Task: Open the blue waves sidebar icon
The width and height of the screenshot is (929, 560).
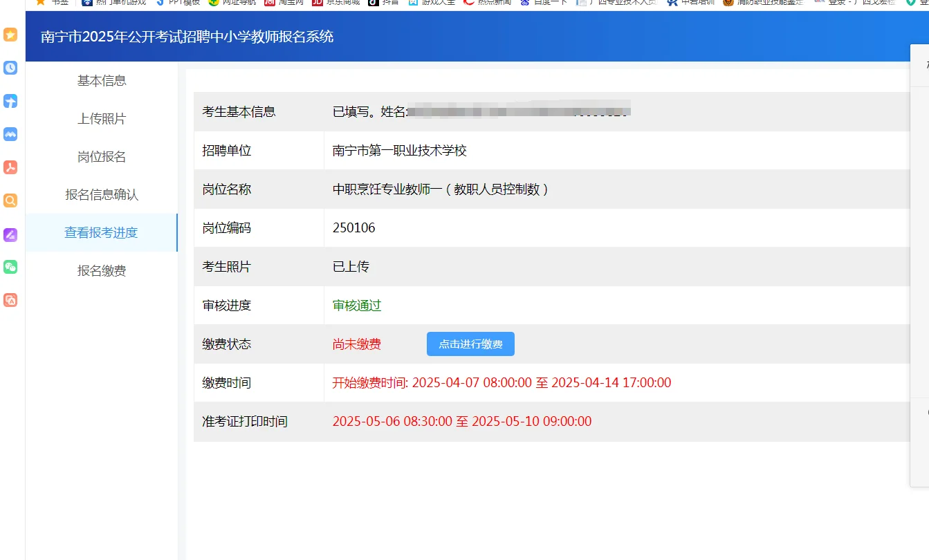Action: coord(9,134)
